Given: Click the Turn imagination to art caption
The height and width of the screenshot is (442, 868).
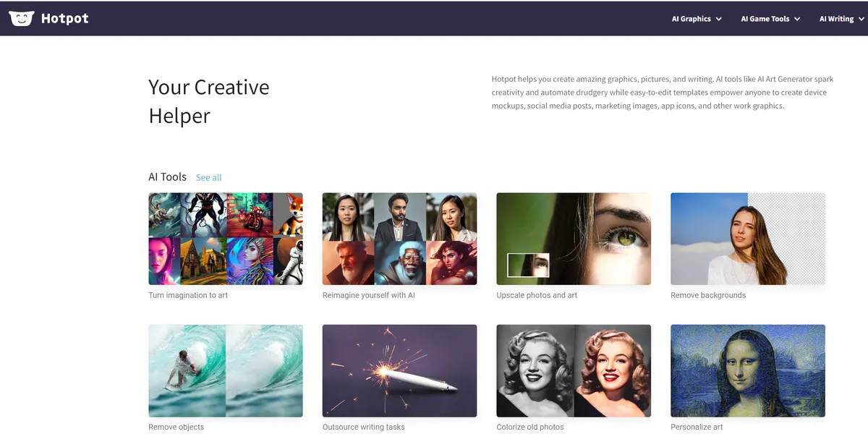Looking at the screenshot, I should [188, 295].
